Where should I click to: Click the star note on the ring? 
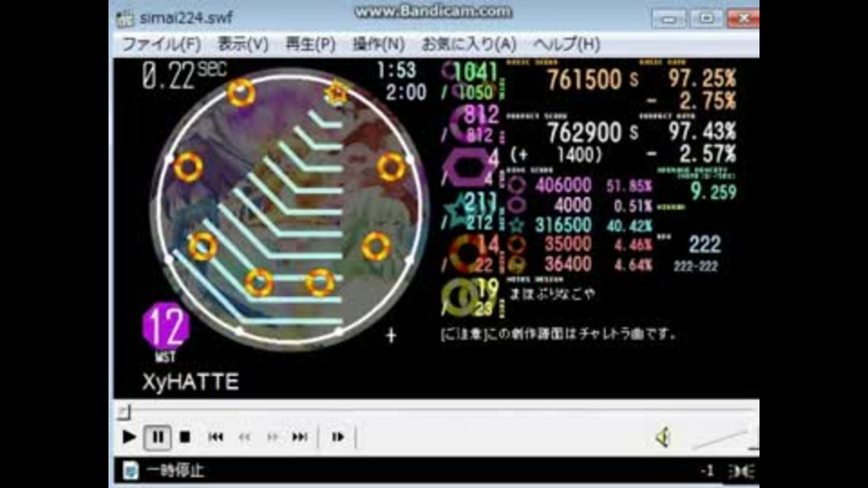click(x=336, y=93)
